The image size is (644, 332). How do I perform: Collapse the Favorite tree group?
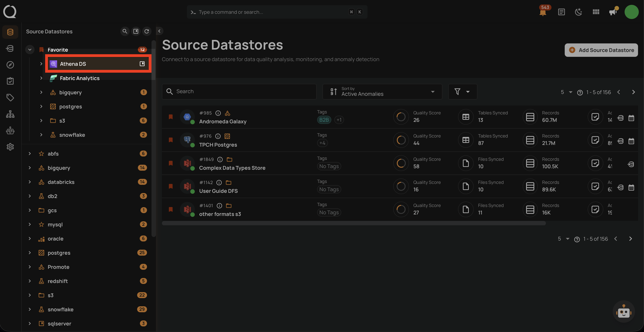click(30, 49)
